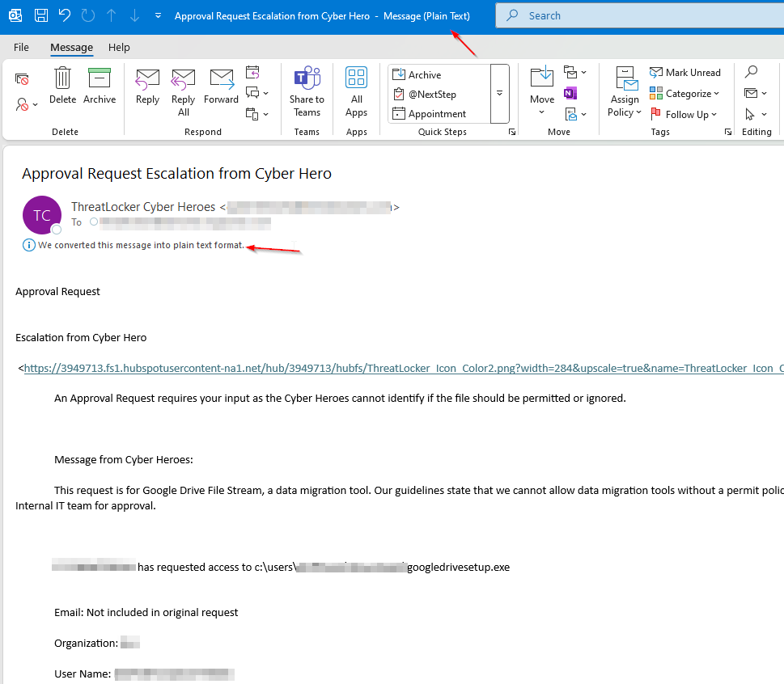Open Assign Policy dropdown
Screen dimensions: 784x684
coord(625,92)
